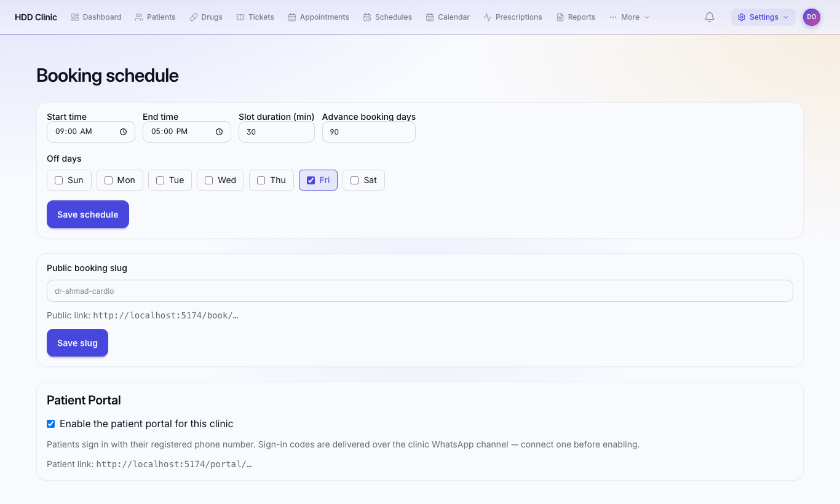Open the DO user avatar
This screenshot has width=840, height=504.
[x=812, y=17]
